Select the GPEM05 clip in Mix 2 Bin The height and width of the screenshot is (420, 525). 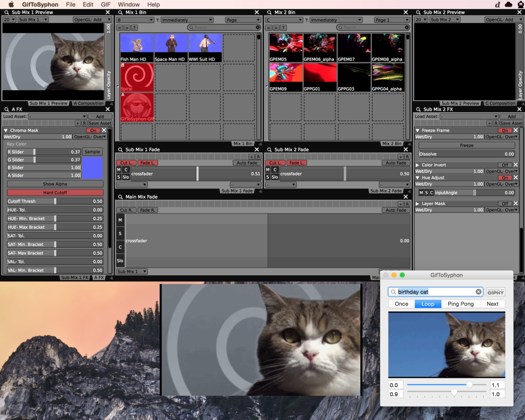click(x=285, y=48)
